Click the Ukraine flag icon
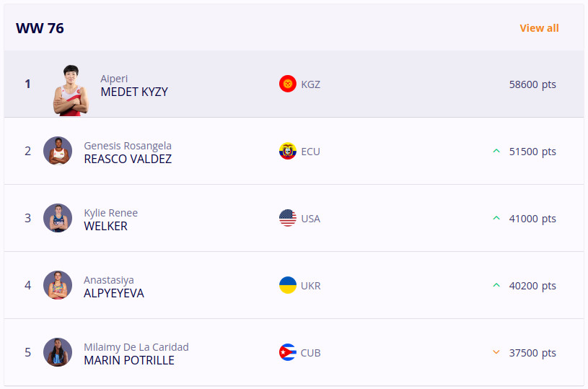 [288, 285]
